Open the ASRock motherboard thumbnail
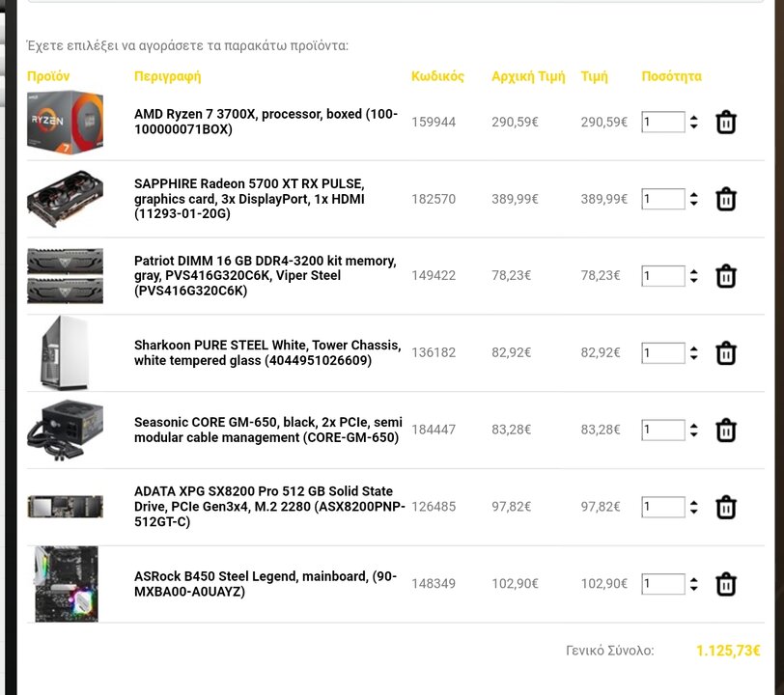Viewport: 784px width, 695px height. click(67, 584)
